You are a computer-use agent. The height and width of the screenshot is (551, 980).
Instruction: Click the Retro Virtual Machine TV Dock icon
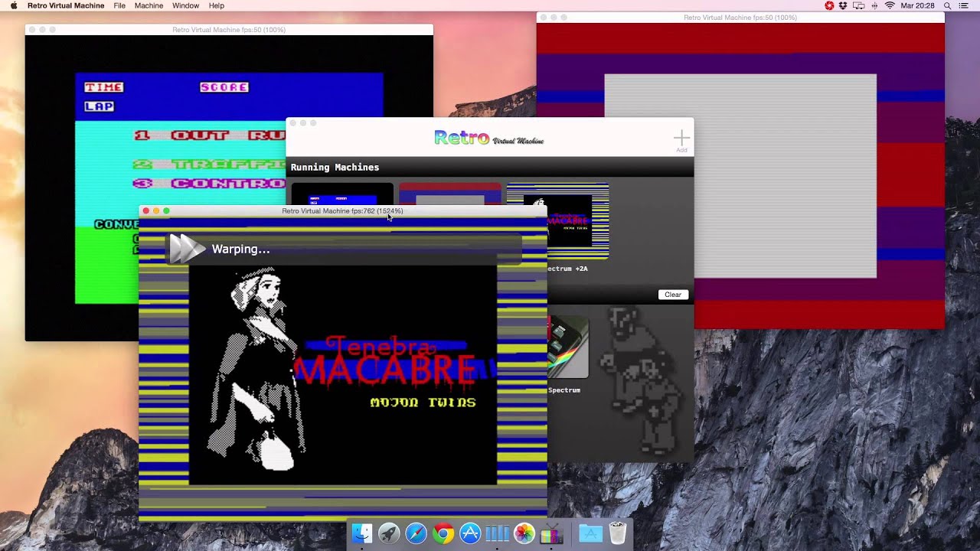pos(552,533)
